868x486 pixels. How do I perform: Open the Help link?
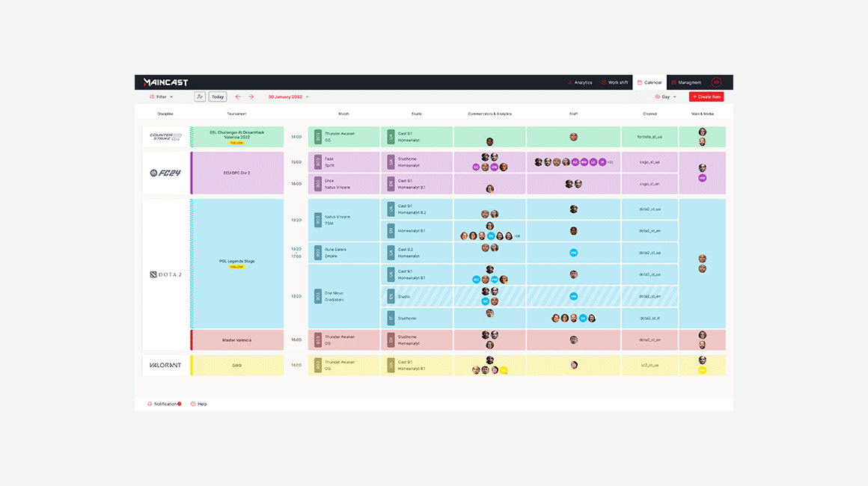199,404
